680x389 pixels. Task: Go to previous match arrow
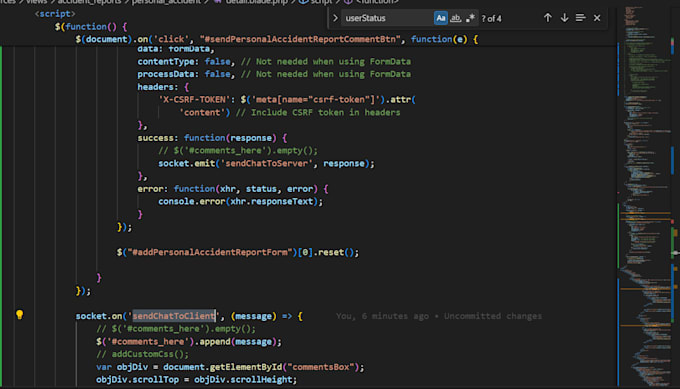click(548, 18)
